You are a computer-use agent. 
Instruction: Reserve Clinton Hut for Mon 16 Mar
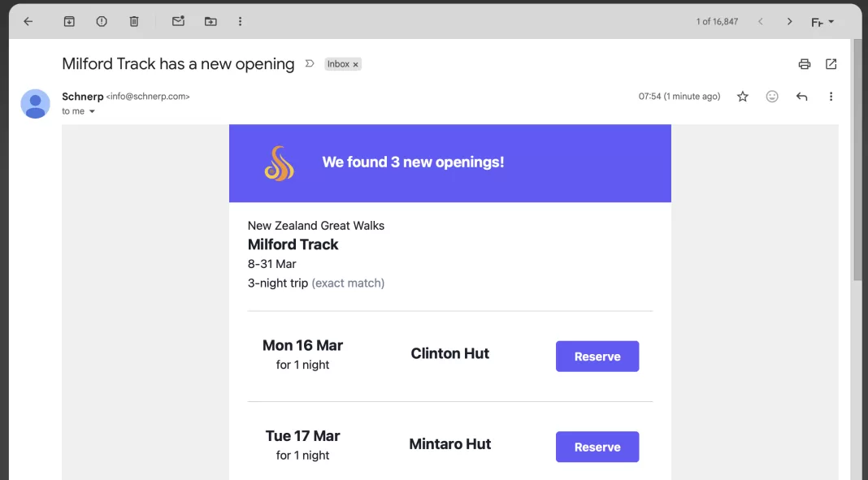point(597,356)
